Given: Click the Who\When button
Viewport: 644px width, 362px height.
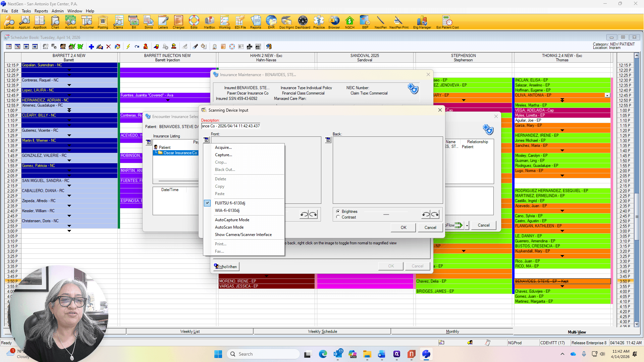Looking at the screenshot, I should point(226,266).
